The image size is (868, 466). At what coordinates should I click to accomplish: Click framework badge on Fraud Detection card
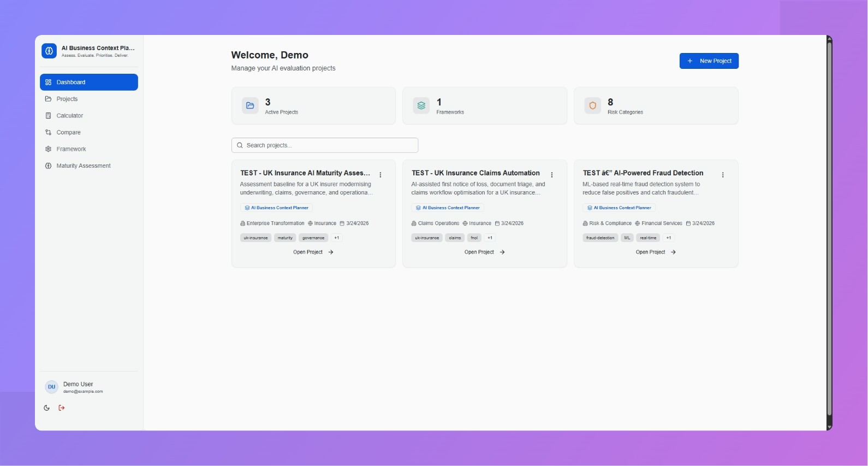619,208
